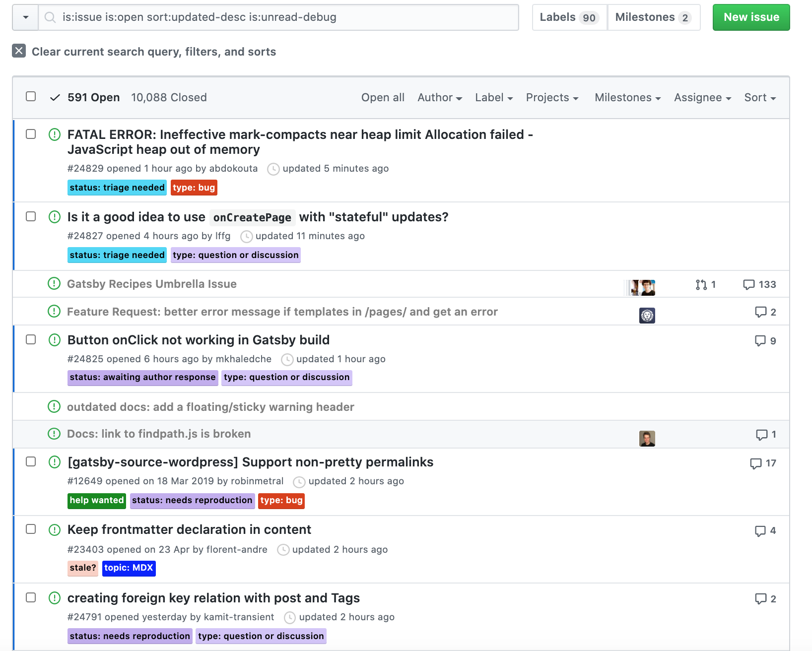Viewport: 812px width, 651px height.
Task: Open the Sort dropdown
Action: point(760,98)
